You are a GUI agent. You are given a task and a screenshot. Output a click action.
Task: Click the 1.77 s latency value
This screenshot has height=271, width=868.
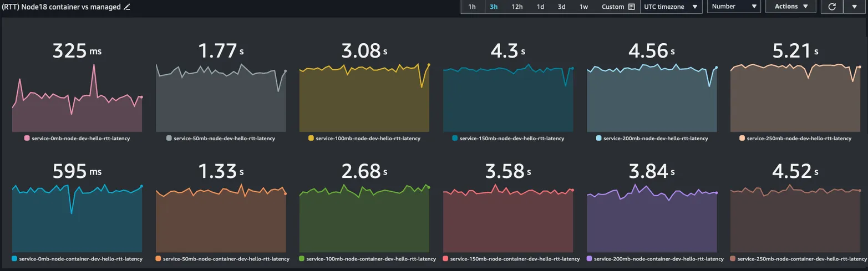coord(221,51)
